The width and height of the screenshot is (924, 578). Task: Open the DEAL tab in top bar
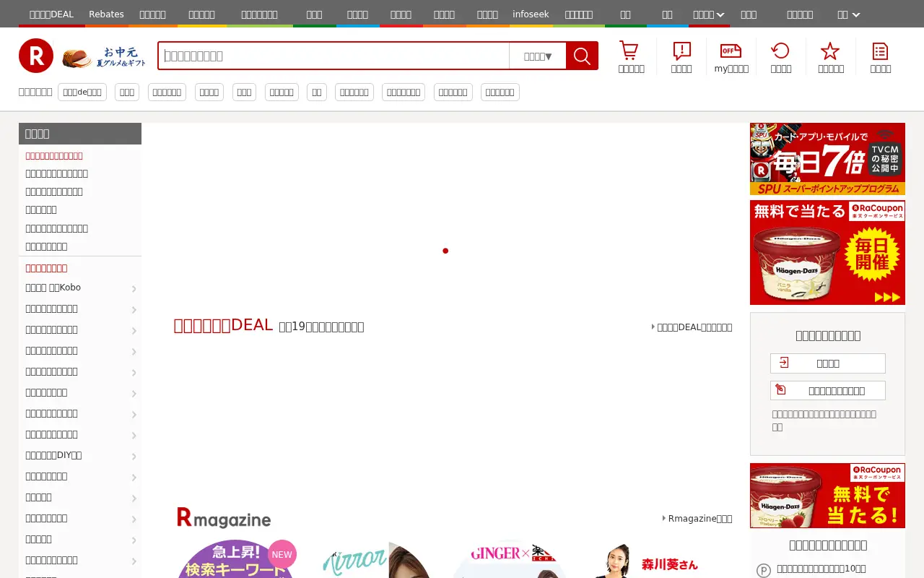[51, 14]
